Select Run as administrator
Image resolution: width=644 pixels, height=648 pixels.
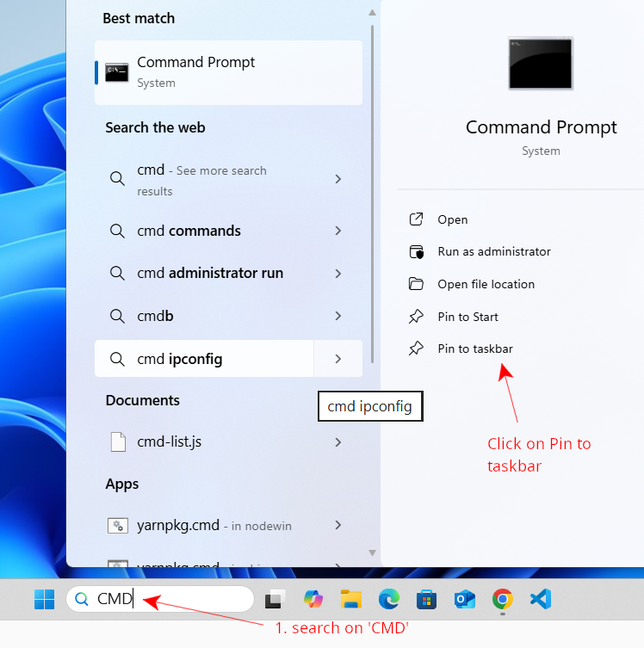click(494, 251)
